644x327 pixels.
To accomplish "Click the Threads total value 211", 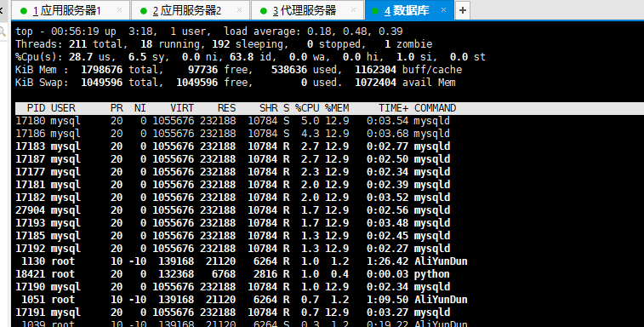I will pyautogui.click(x=77, y=44).
